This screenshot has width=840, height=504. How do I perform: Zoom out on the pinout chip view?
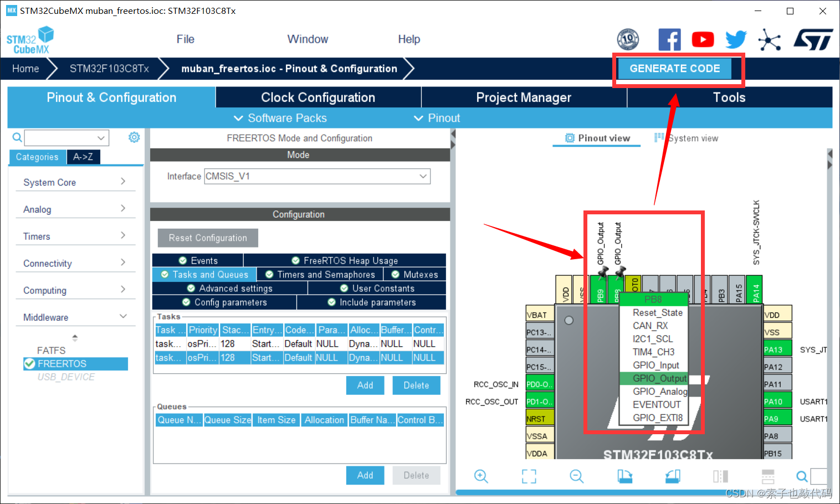click(x=577, y=476)
